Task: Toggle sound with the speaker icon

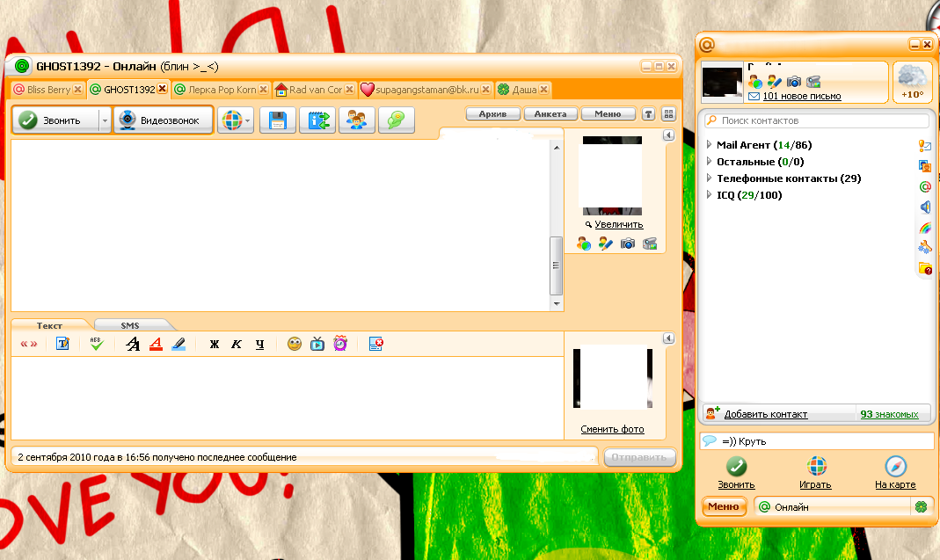Action: (925, 207)
